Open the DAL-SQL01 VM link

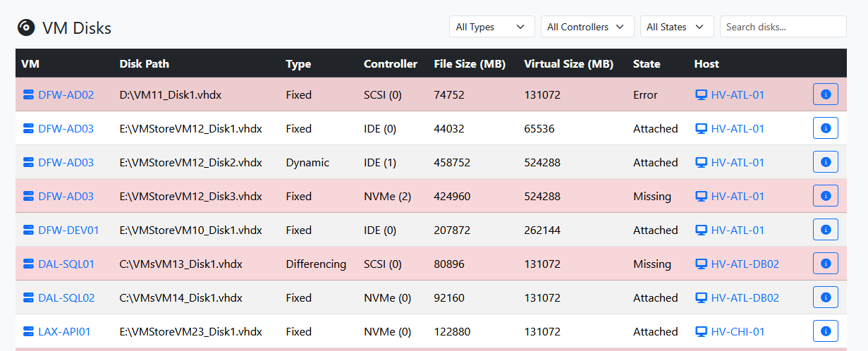pos(66,264)
